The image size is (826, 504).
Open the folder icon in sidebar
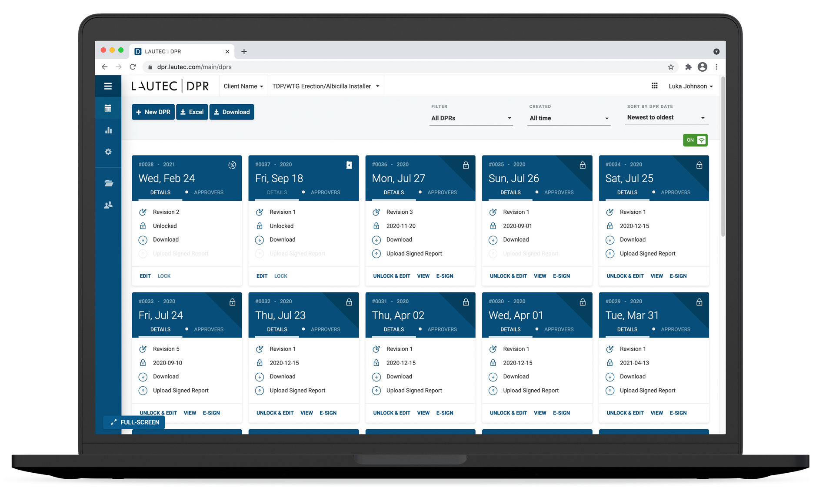(x=109, y=183)
